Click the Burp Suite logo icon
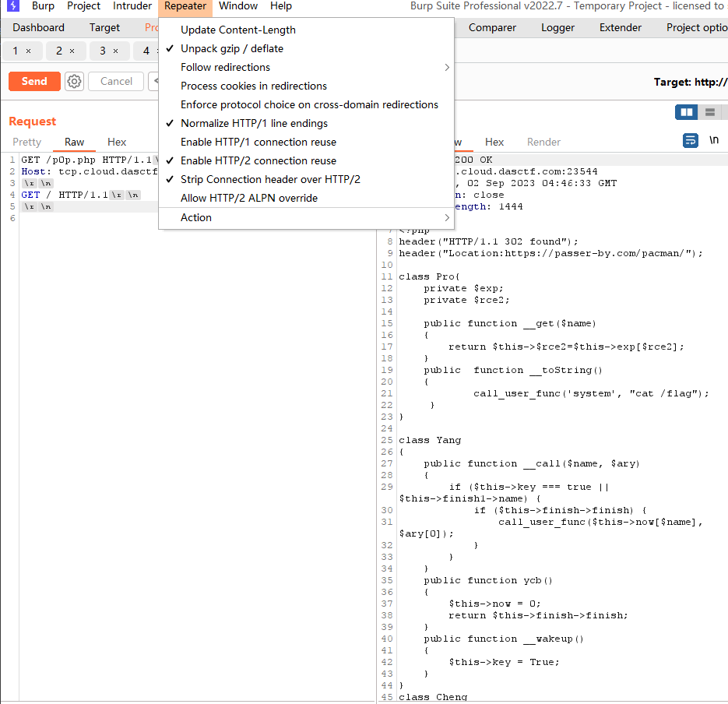Screen dimensions: 728x704 click(13, 5)
